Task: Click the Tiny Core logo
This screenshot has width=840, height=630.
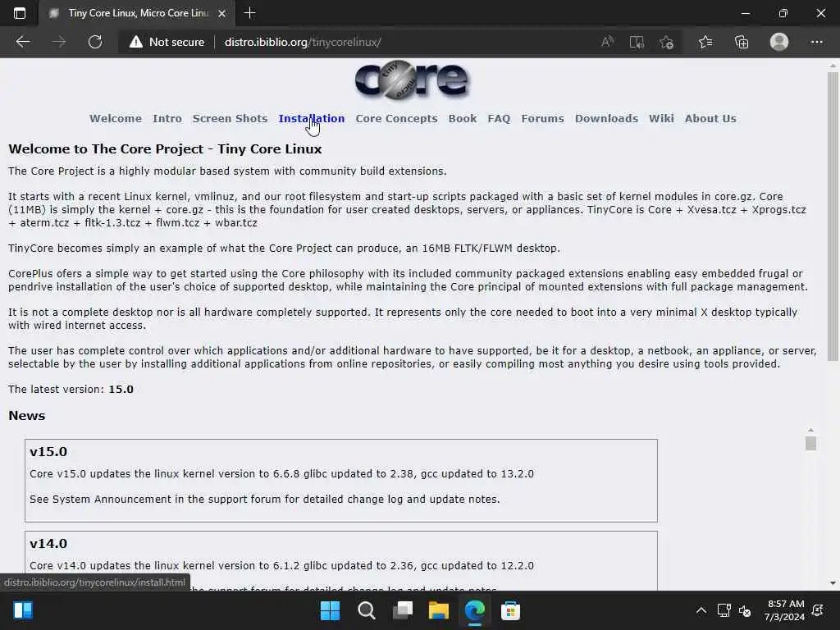Action: pos(412,80)
